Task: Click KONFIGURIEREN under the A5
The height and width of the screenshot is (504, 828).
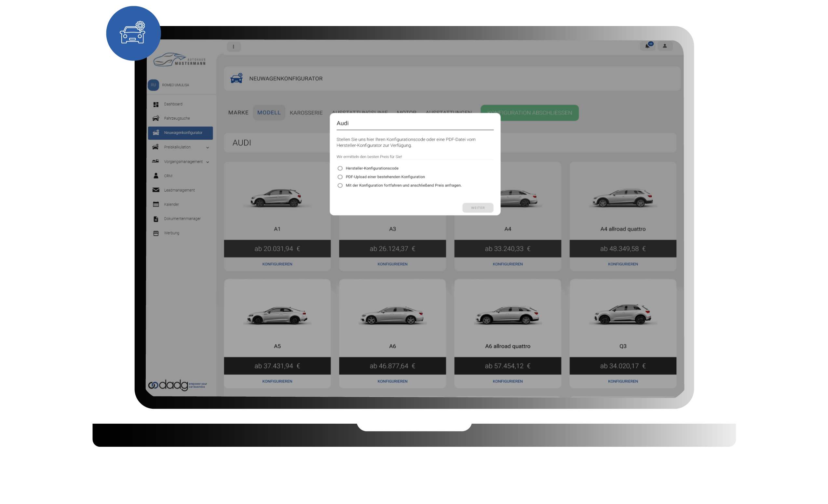Action: [x=277, y=381]
